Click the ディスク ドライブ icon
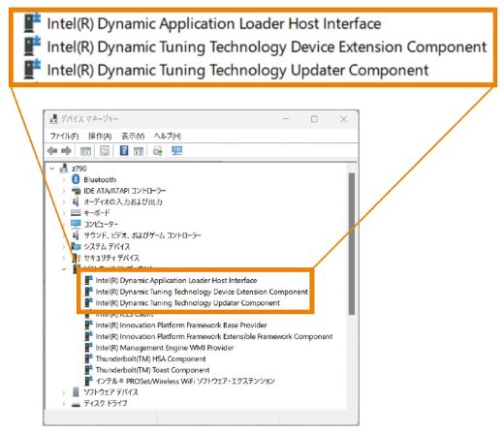 click(x=76, y=404)
